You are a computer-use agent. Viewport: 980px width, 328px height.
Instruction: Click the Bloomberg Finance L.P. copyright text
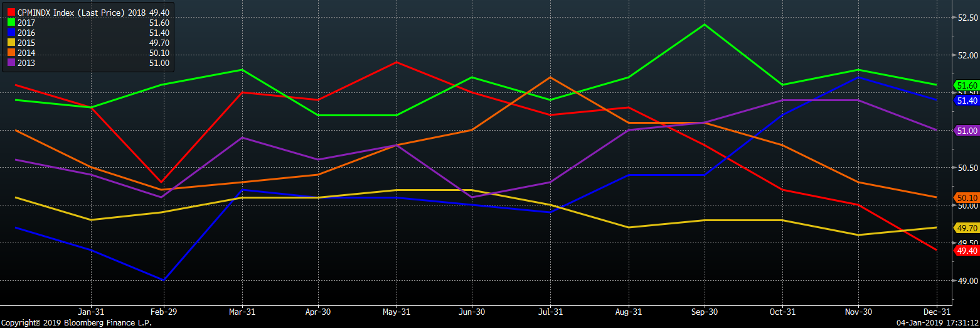coord(76,322)
